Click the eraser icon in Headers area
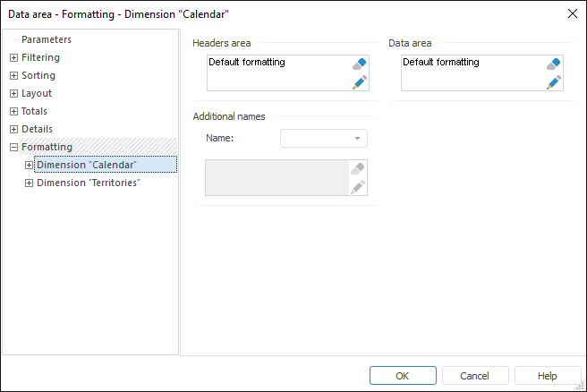587x392 pixels. [x=360, y=64]
